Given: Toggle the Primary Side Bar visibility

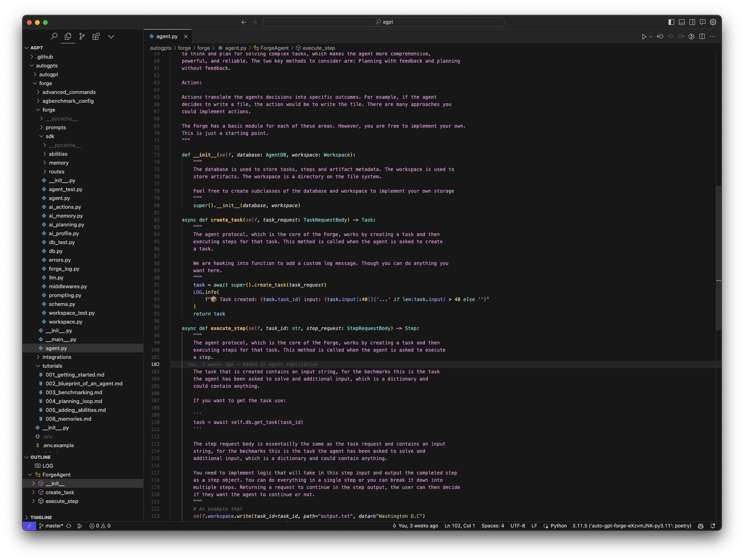Looking at the screenshot, I should click(x=671, y=22).
